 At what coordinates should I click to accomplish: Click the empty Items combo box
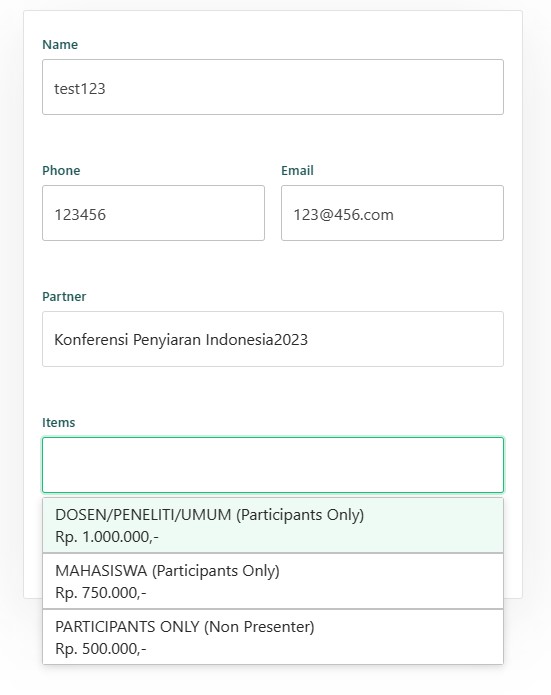(273, 465)
